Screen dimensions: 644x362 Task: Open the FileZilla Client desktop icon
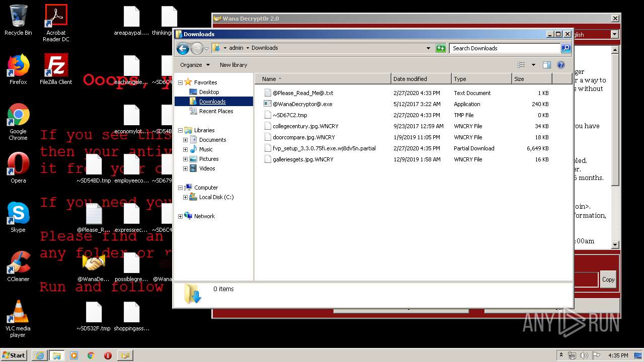(56, 69)
